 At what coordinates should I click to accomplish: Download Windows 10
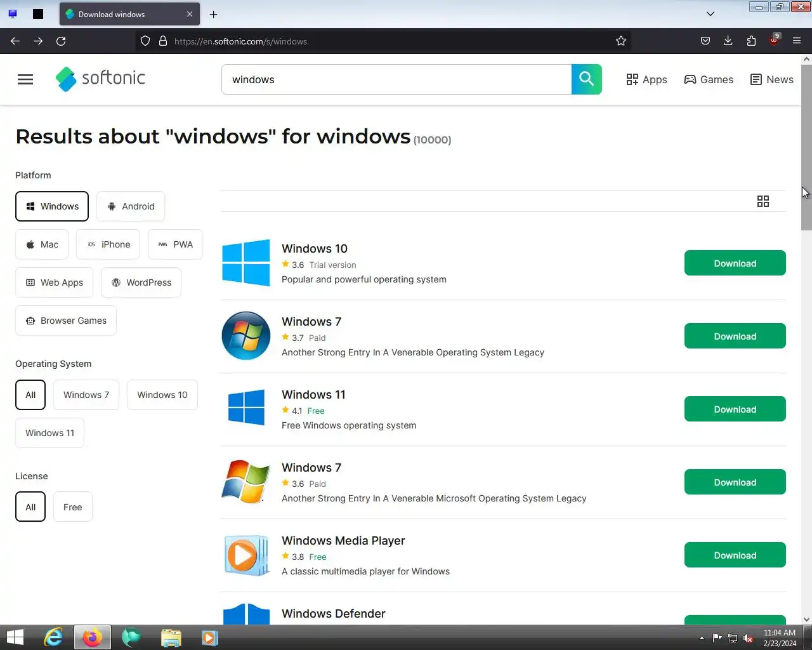tap(735, 263)
